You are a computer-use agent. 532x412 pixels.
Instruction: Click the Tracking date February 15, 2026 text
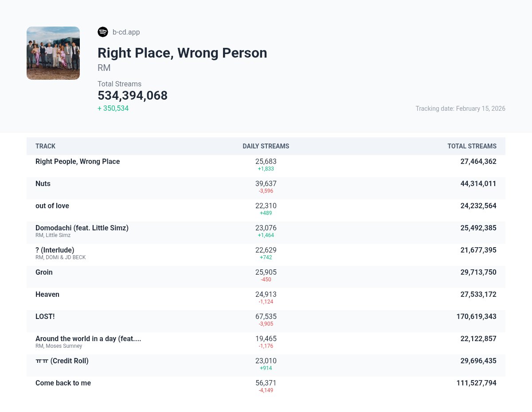460,109
